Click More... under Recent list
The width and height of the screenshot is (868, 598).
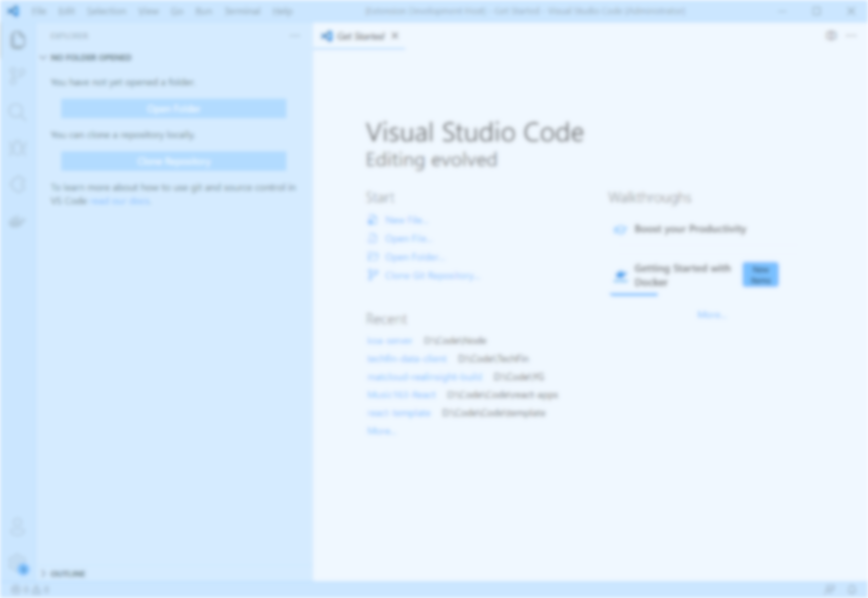tap(381, 431)
